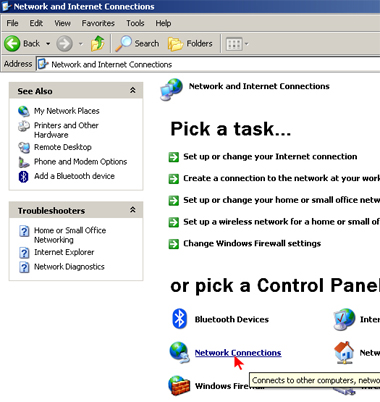
Task: Select Set up a wireless network task
Action: click(282, 222)
